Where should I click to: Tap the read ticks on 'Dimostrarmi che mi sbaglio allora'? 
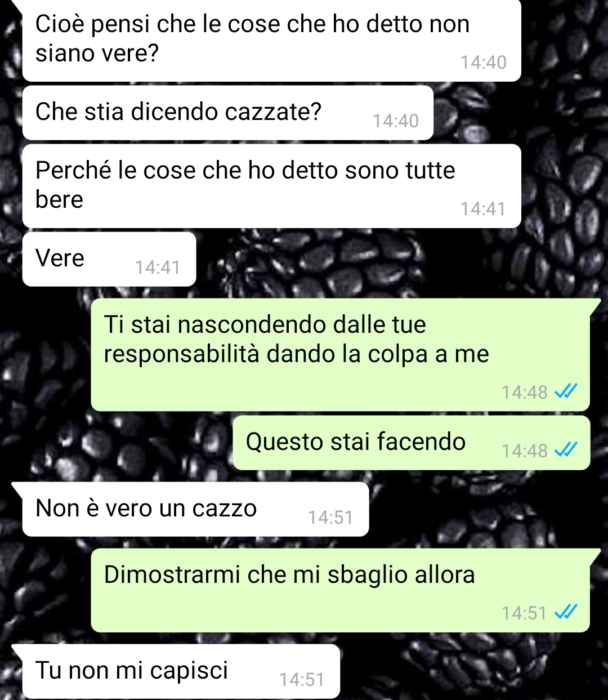[566, 612]
